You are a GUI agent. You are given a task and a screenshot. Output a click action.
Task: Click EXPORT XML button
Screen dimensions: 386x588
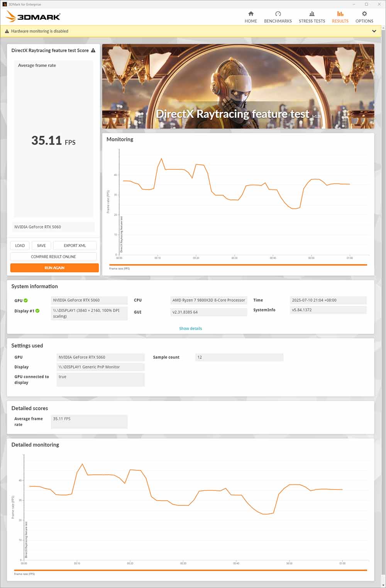pos(74,246)
